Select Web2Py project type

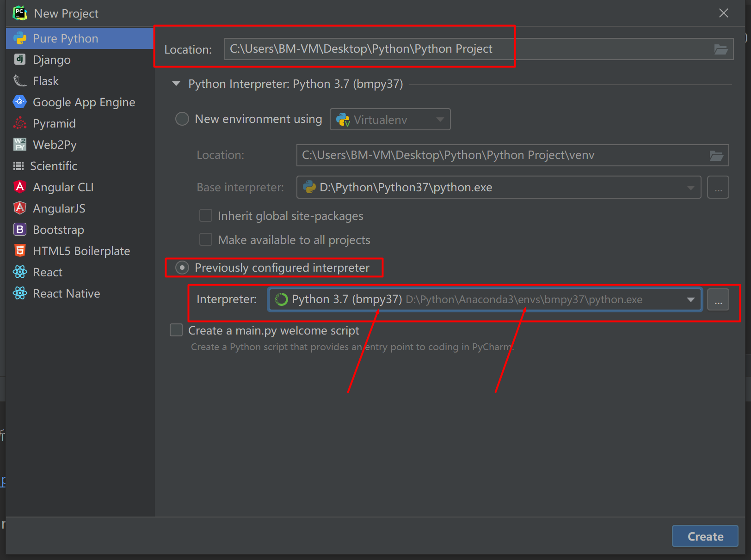point(80,145)
